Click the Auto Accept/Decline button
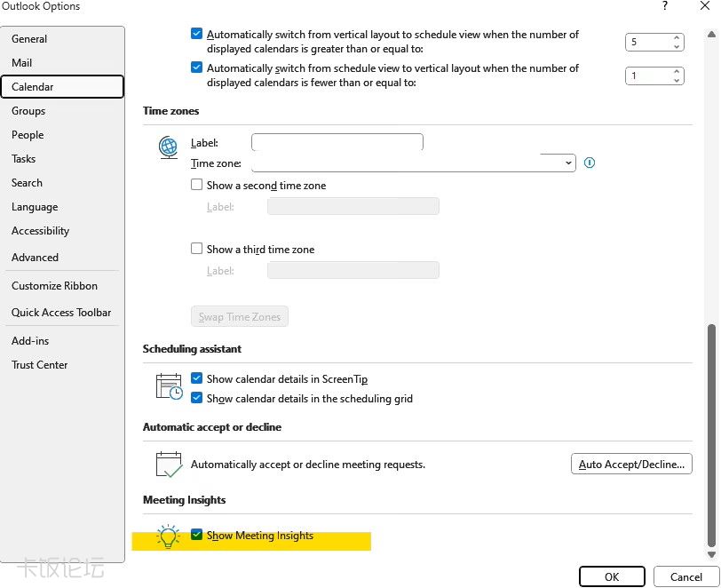 tap(631, 464)
